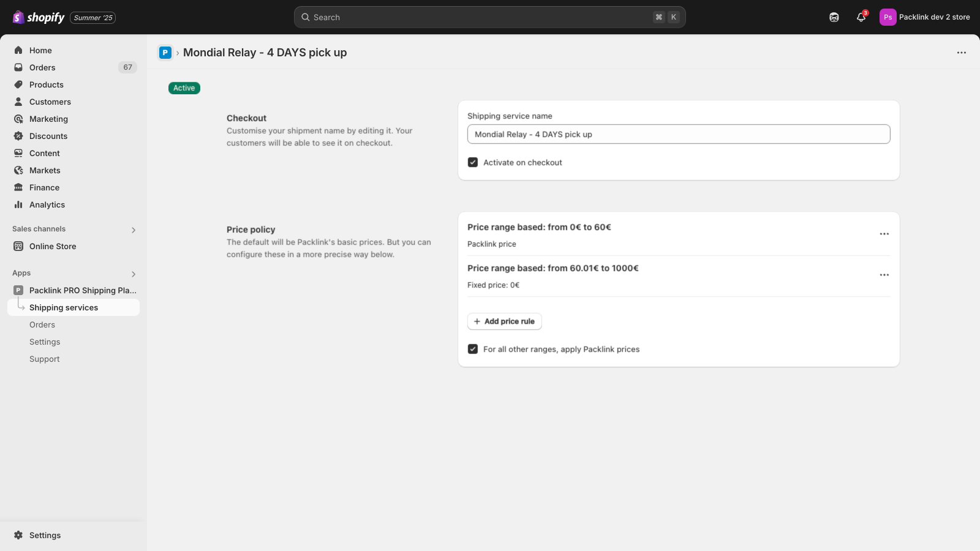This screenshot has height=551, width=980.
Task: Open the Marketing section
Action: tap(48, 119)
